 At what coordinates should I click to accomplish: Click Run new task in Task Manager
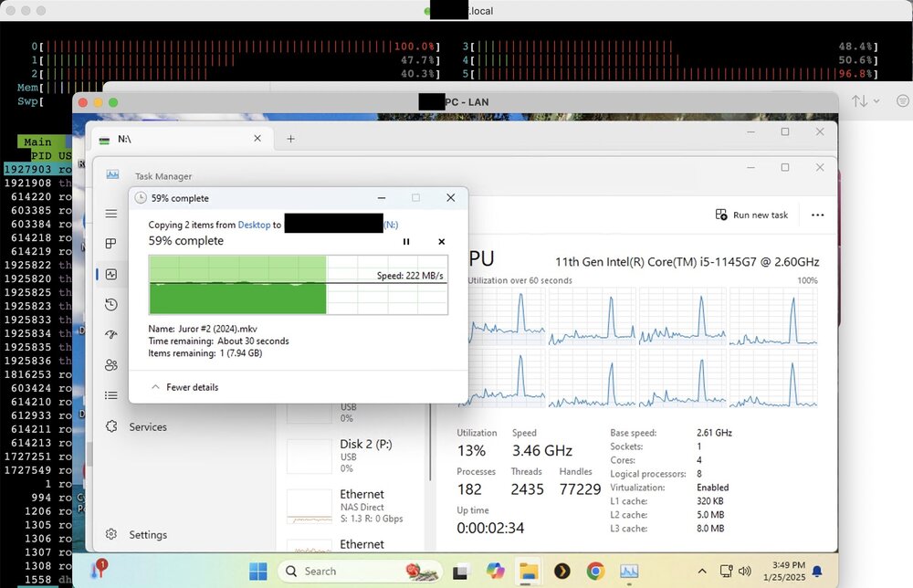tap(751, 215)
